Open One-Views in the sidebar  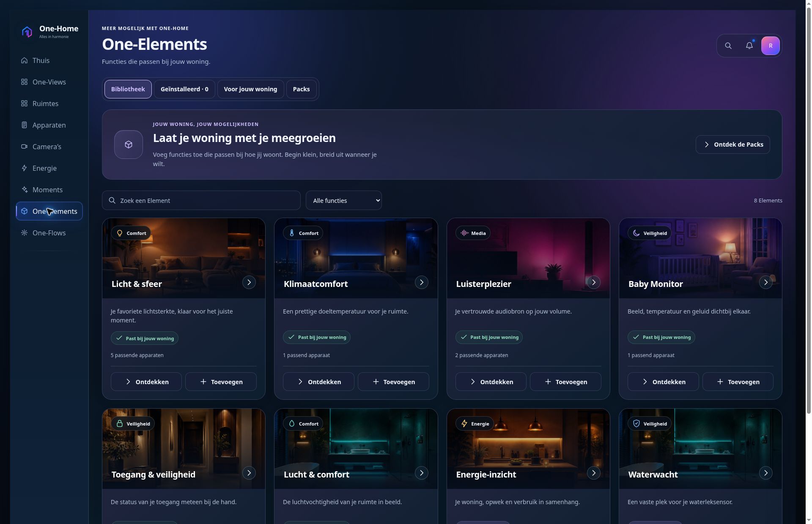point(49,82)
